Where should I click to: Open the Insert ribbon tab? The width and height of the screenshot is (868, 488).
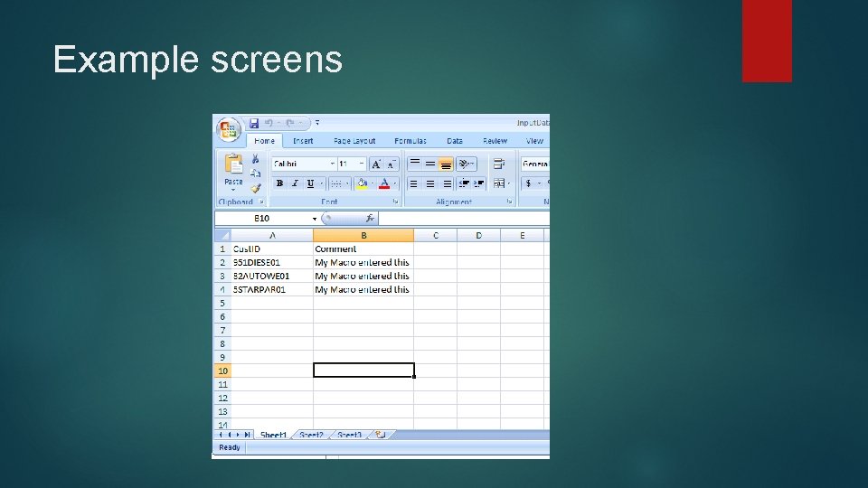pyautogui.click(x=303, y=141)
